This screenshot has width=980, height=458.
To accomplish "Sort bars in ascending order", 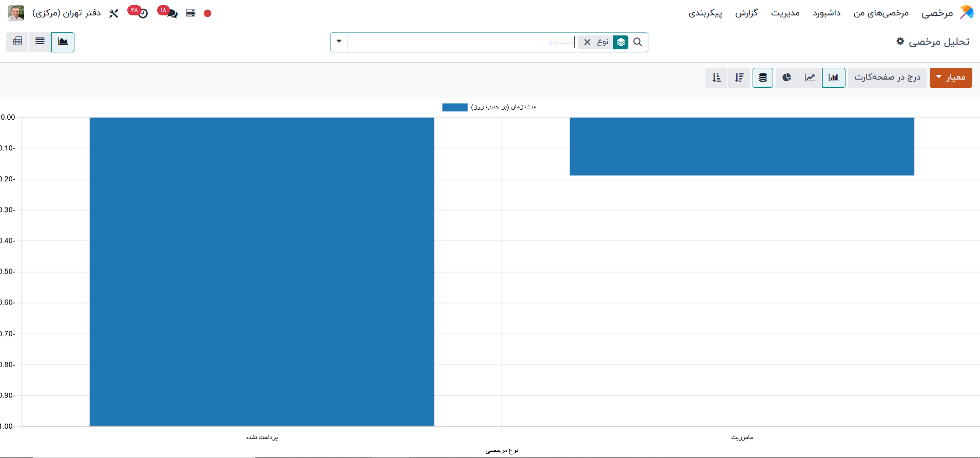I will coord(717,78).
